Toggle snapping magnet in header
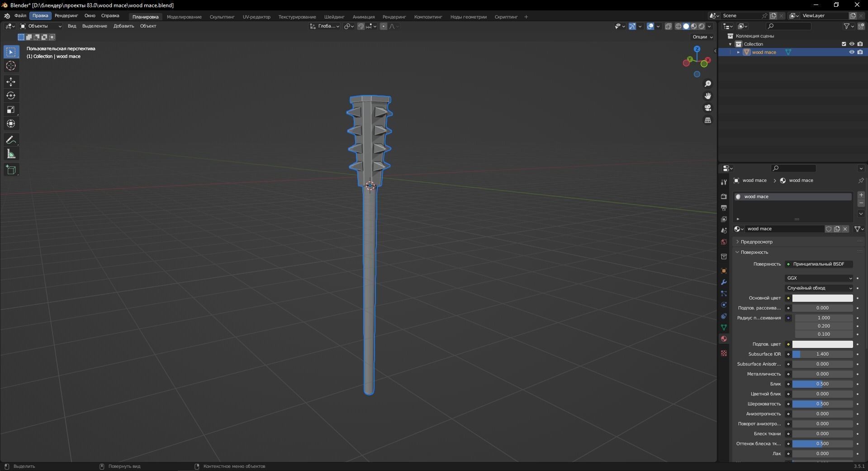 [360, 26]
